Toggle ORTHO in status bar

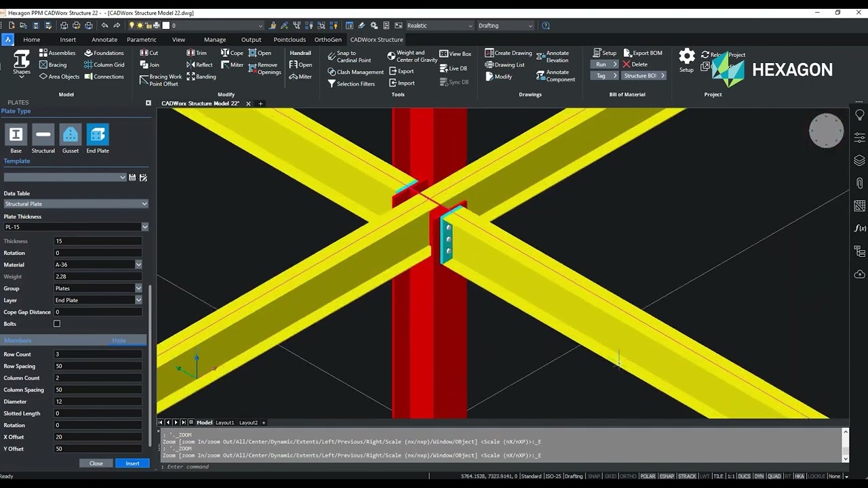click(628, 476)
